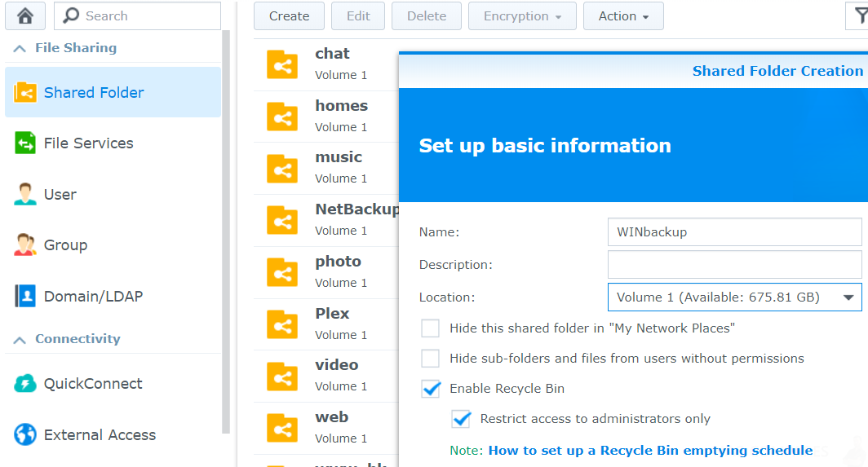Check Hide this shared folder in My Network Places

pyautogui.click(x=430, y=328)
